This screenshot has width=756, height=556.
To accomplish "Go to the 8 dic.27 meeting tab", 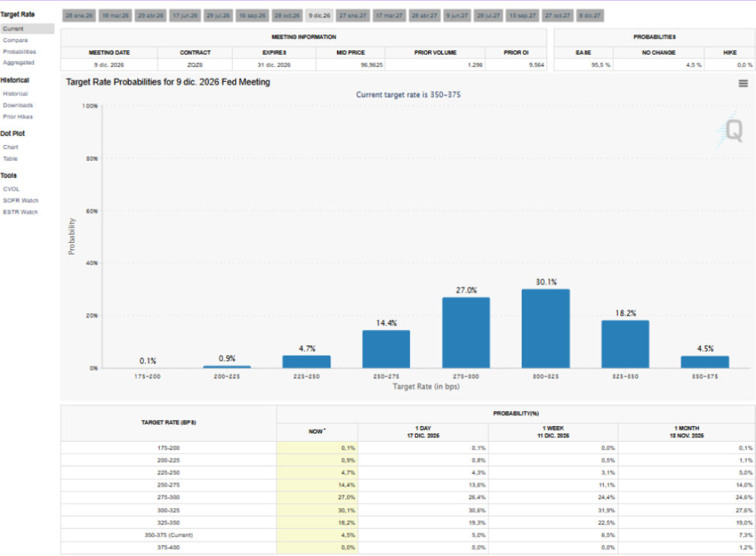I will tap(590, 15).
